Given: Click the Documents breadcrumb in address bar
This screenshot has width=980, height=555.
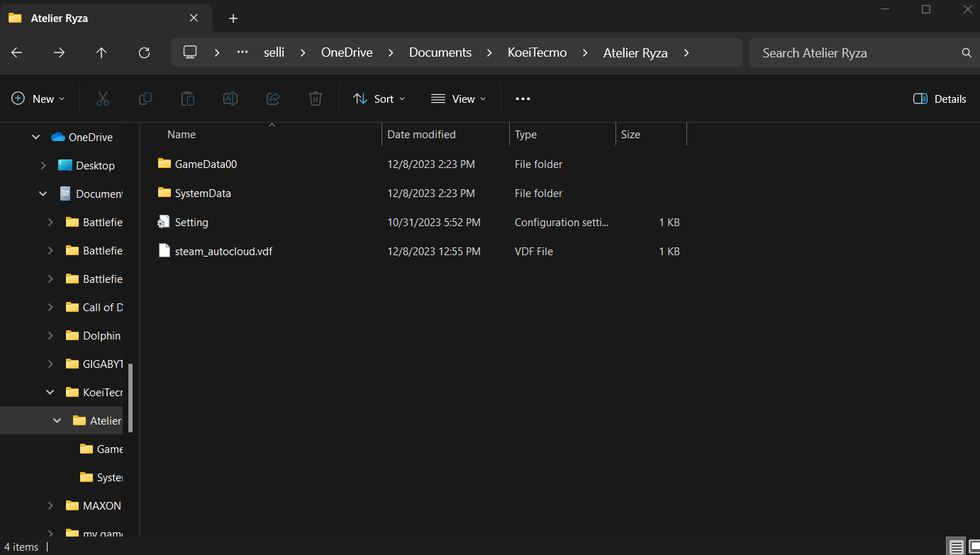Looking at the screenshot, I should click(x=440, y=52).
